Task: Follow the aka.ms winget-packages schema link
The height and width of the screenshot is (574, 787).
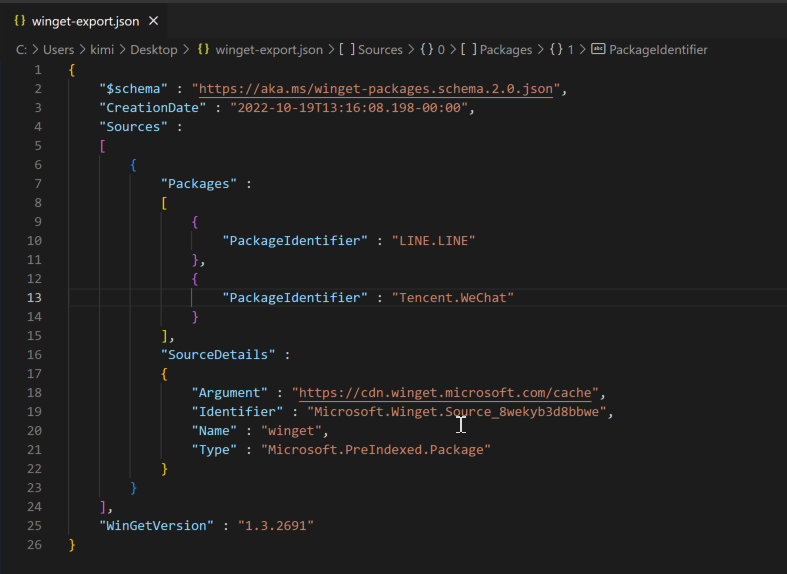Action: pyautogui.click(x=375, y=89)
